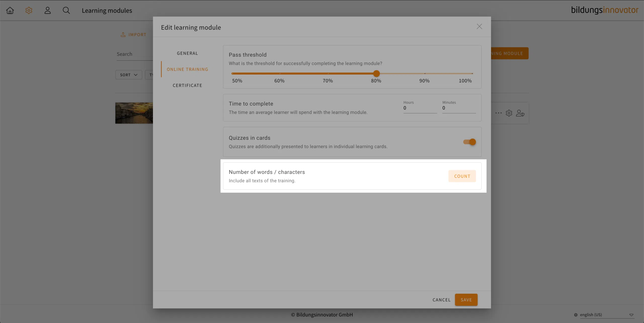Open search via magnifier icon

point(66,10)
